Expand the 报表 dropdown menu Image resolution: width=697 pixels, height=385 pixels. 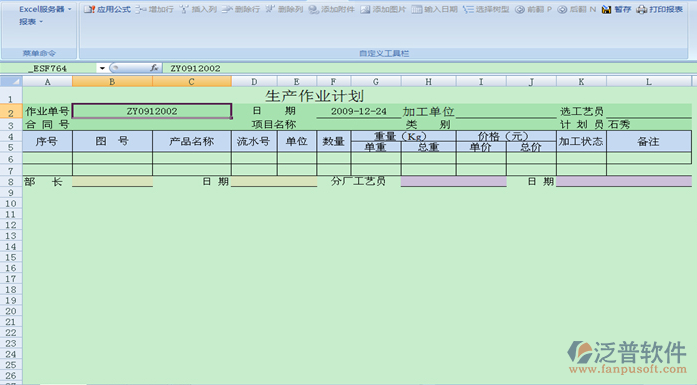[31, 21]
